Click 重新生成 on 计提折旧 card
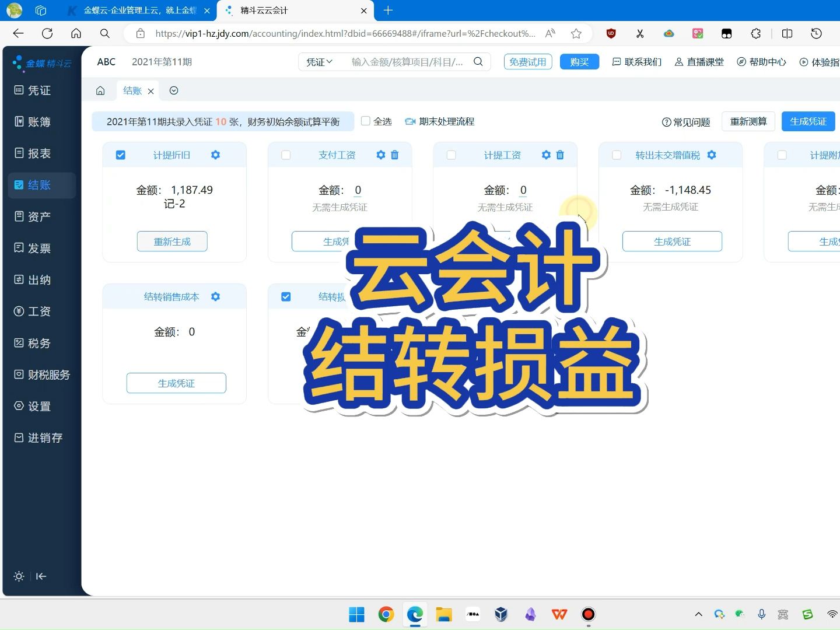Screen dimensions: 840x630 click(x=172, y=242)
